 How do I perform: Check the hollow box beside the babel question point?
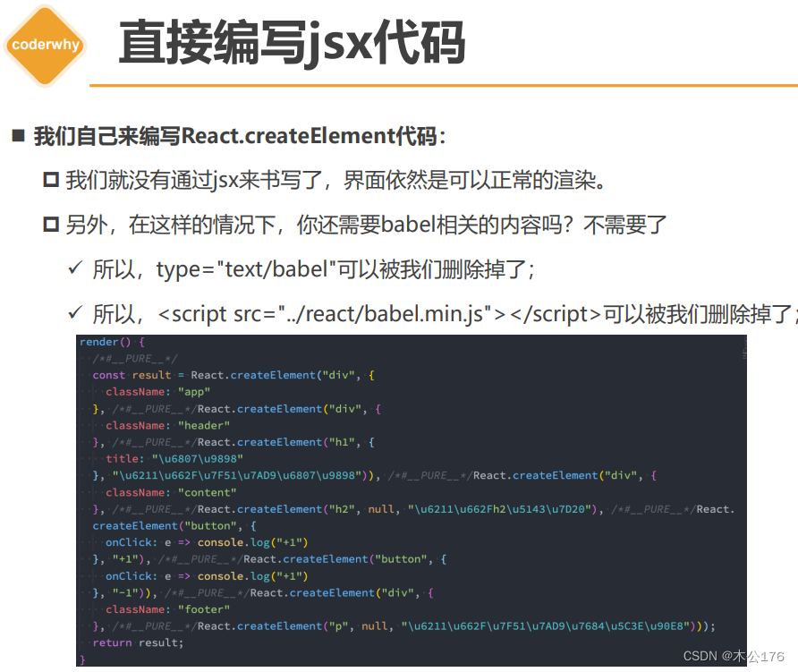pyautogui.click(x=51, y=222)
